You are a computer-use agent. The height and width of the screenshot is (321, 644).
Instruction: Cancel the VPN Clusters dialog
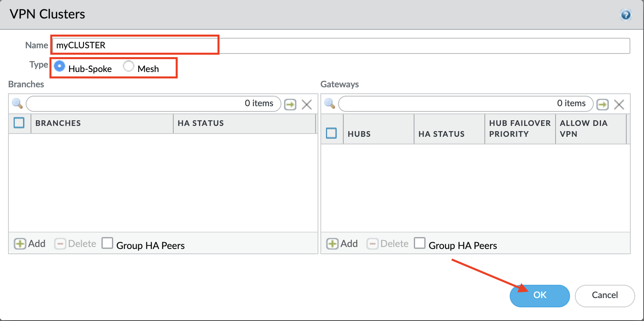tap(605, 296)
